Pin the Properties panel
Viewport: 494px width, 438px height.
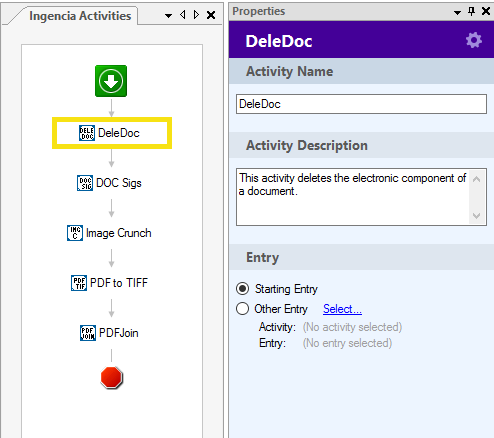471,12
